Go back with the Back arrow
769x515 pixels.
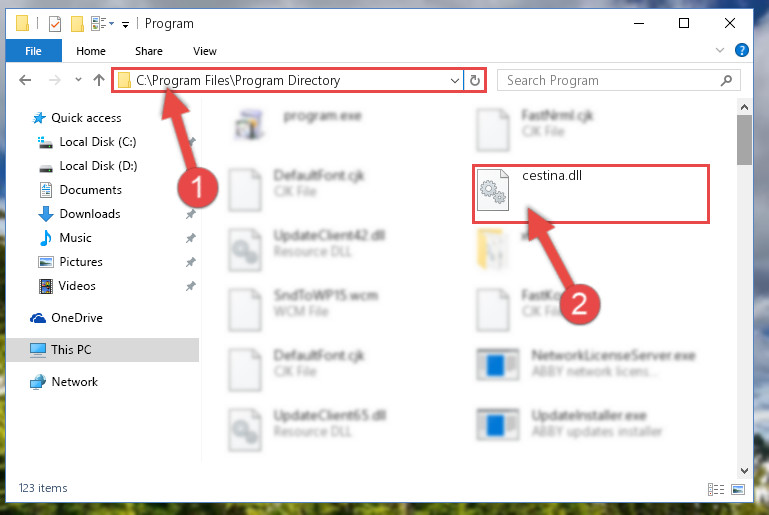[25, 80]
